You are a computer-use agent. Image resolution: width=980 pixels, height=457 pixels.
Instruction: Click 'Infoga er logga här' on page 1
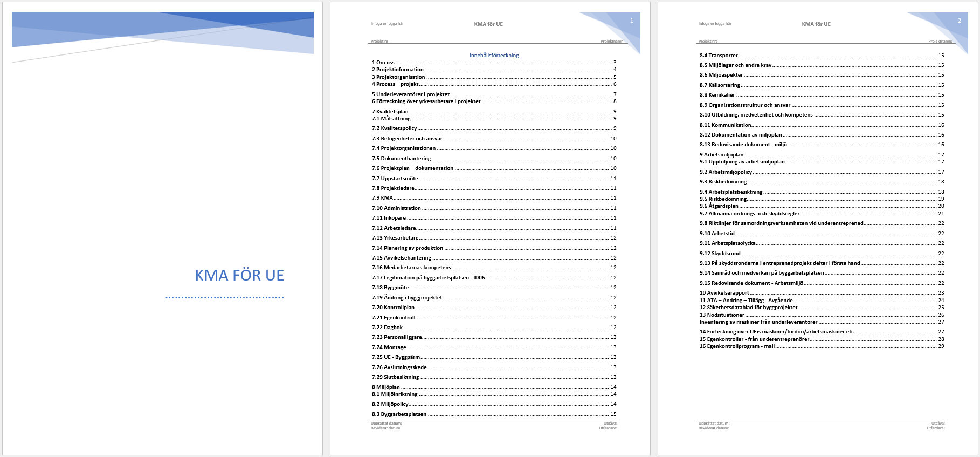(387, 24)
